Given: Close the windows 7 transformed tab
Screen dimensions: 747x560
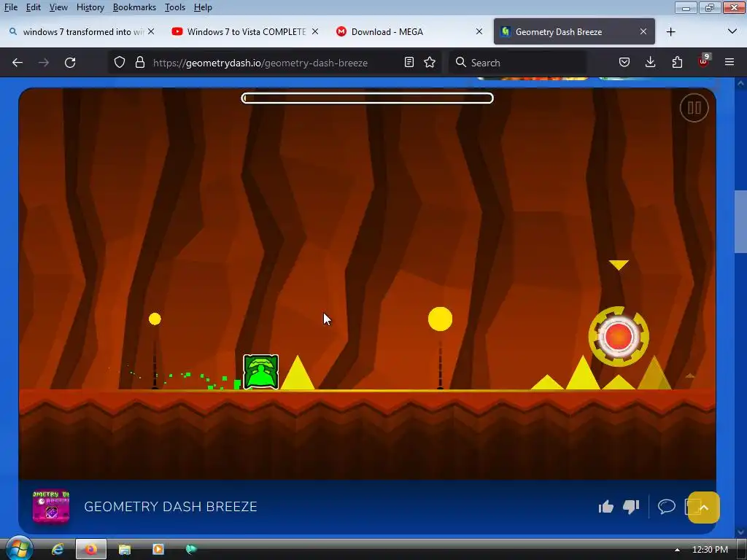Looking at the screenshot, I should 151,31.
